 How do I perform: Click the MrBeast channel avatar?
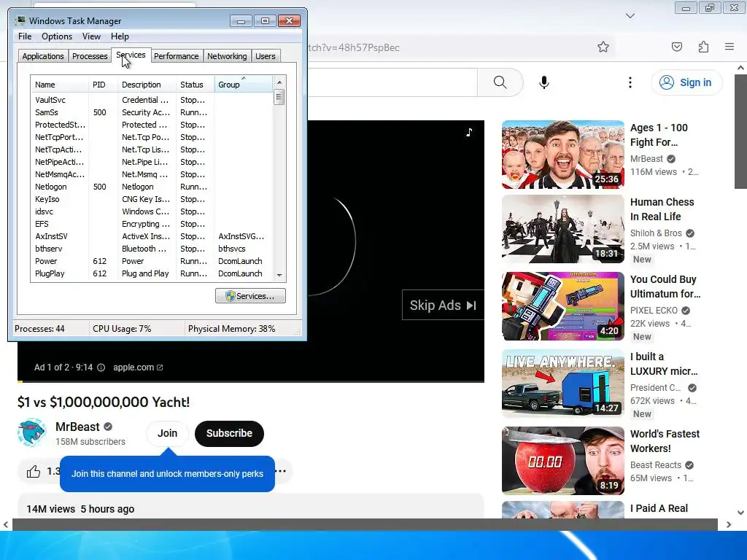click(31, 432)
